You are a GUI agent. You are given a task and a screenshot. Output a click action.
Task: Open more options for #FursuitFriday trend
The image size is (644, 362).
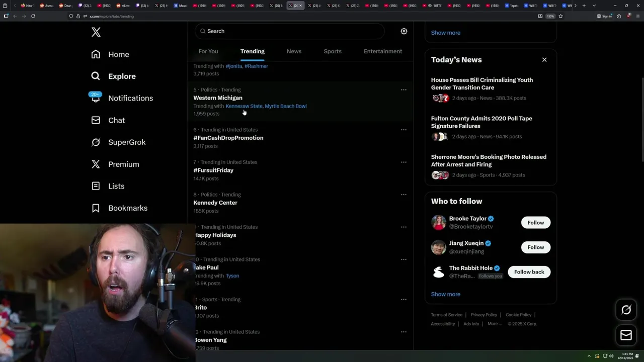pos(404,162)
